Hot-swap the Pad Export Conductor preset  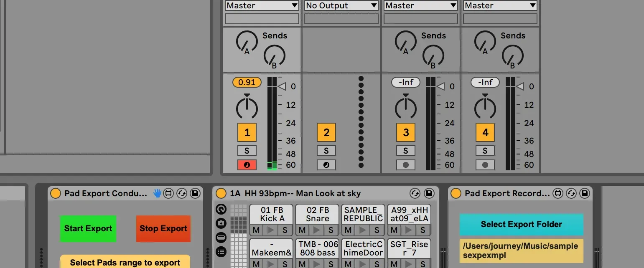pos(181,193)
